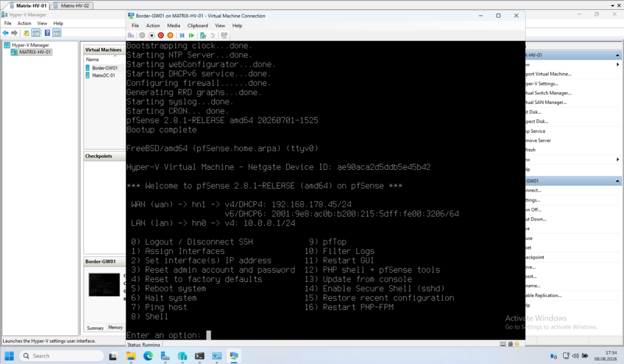Launch Microsoft Edge from the taskbar
The height and width of the screenshot is (364, 624).
(x=148, y=356)
